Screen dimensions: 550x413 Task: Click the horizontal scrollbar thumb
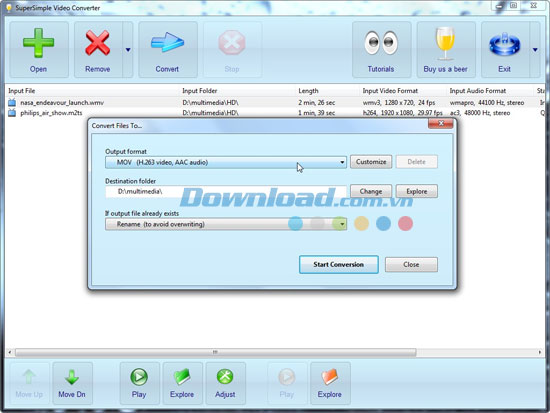(x=215, y=352)
